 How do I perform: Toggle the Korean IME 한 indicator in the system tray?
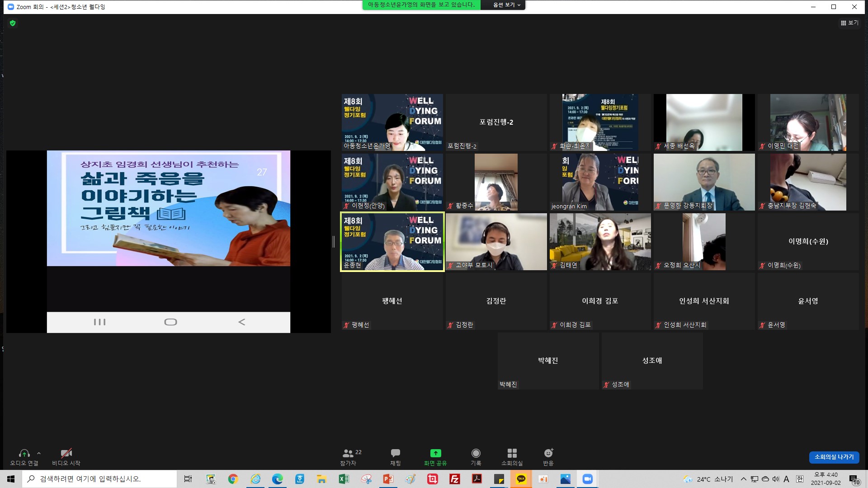[x=799, y=479]
